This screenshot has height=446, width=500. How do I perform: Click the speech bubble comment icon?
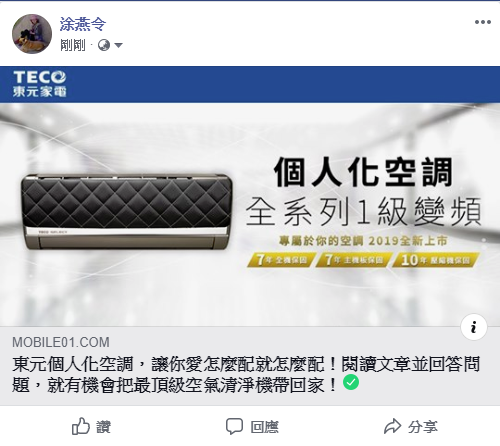click(x=234, y=426)
